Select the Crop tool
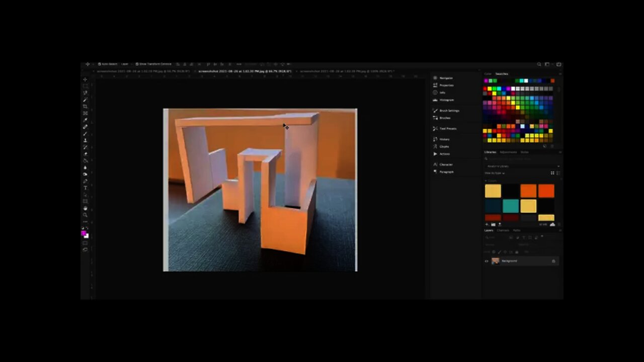This screenshot has height=362, width=644. tap(85, 107)
